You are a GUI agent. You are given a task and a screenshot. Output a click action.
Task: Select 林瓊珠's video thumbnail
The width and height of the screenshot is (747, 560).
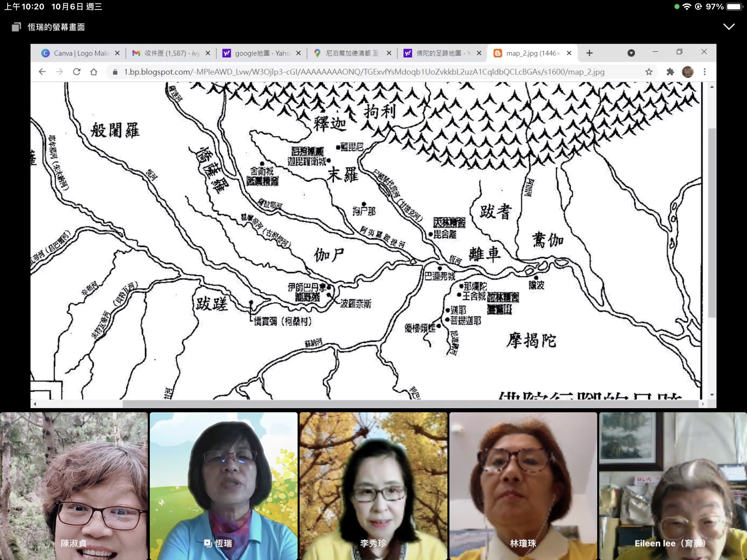pyautogui.click(x=523, y=486)
